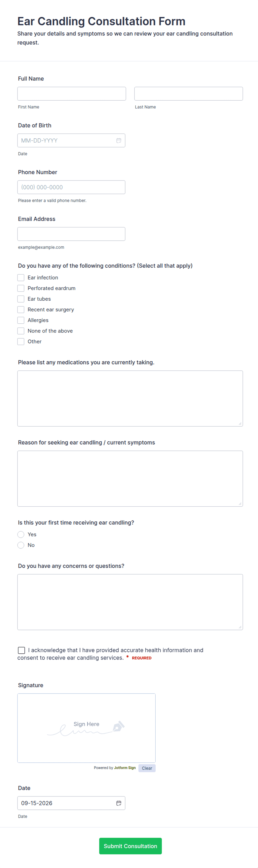The width and height of the screenshot is (258, 868).
Task: Check Recent ear surgery
Action: point(21,310)
